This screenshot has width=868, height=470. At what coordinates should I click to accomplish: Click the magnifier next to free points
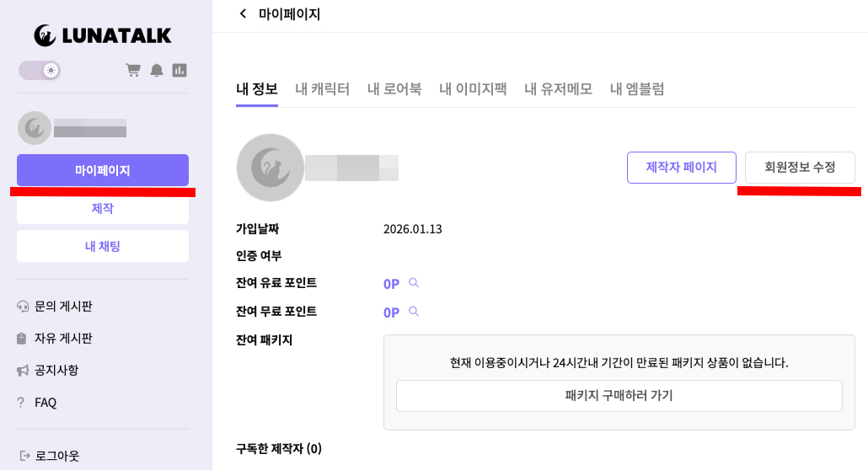tap(414, 311)
